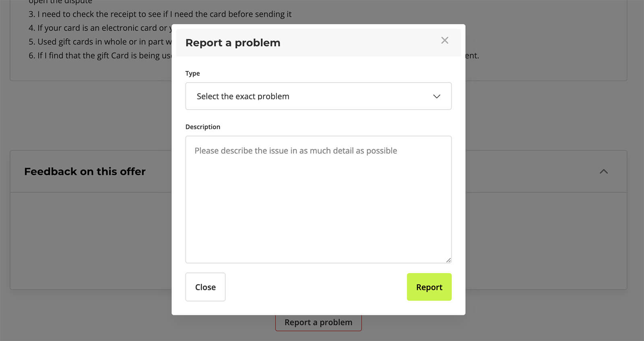Viewport: 644px width, 341px height.
Task: Click the chevron arrow in the Type field
Action: tap(436, 96)
